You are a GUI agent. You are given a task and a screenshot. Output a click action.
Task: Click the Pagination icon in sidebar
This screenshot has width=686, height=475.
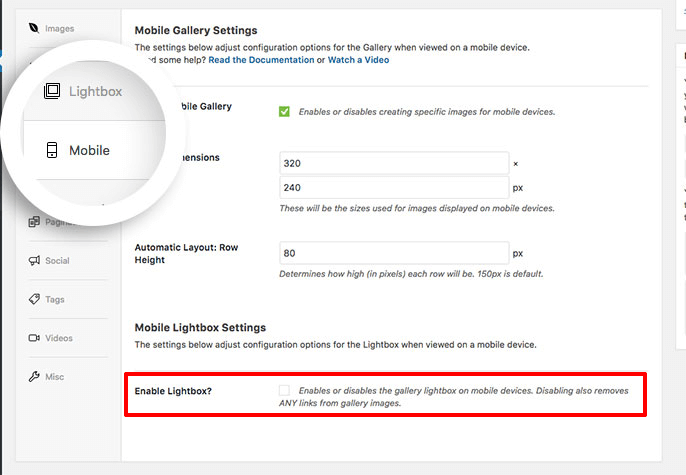coord(34,222)
